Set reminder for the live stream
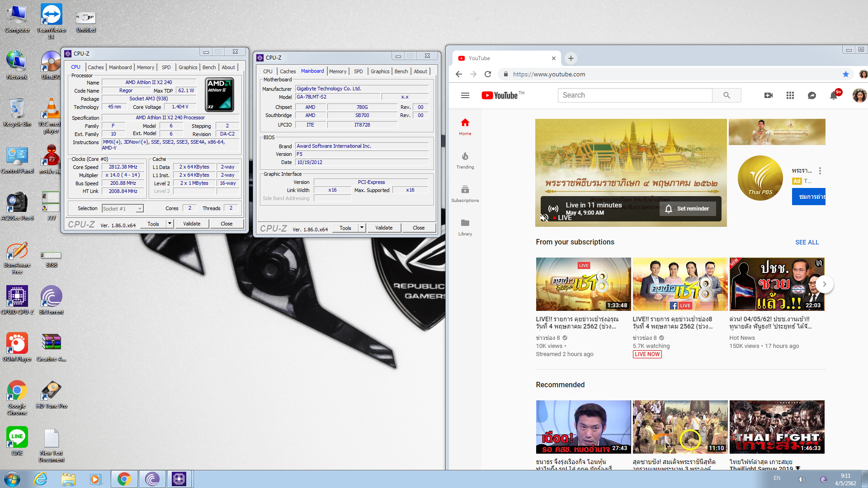This screenshot has width=868, height=488. coord(688,209)
